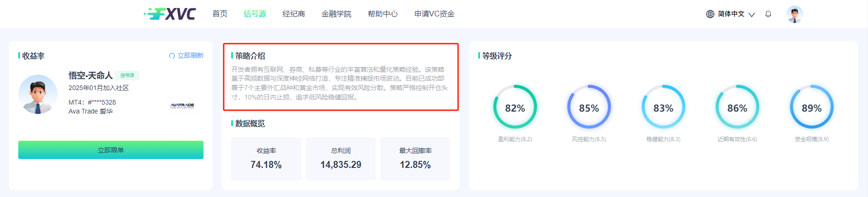The width and height of the screenshot is (868, 197).
Task: Navigate to 帮助中心
Action: point(382,14)
